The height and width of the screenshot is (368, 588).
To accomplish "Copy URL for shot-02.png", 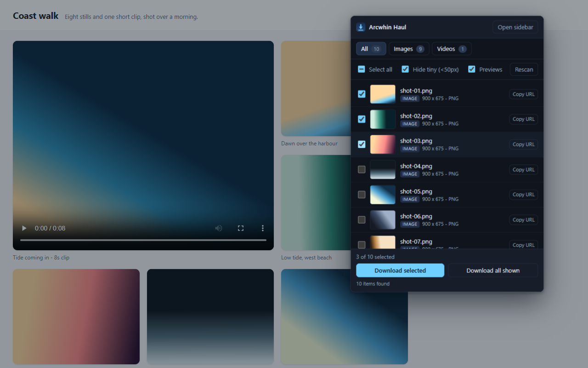I will 524,119.
